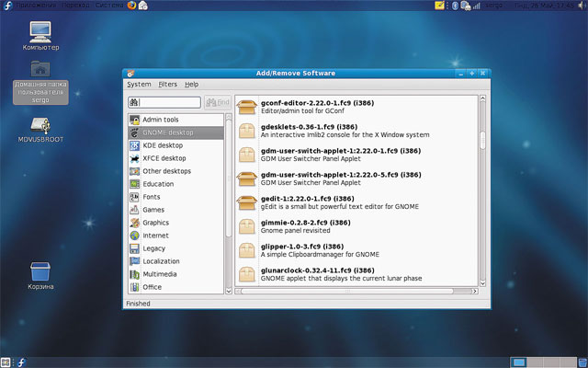Click the closed package icon beside gdesklets

(247, 131)
